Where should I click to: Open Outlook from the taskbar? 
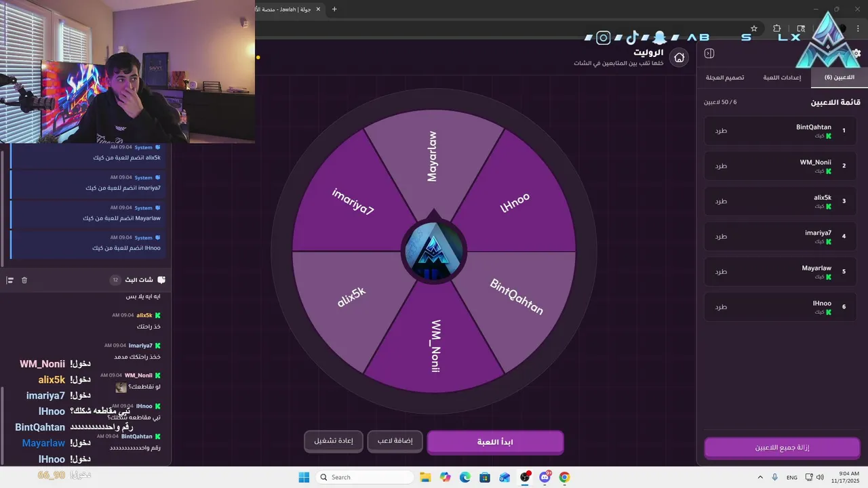pos(505,477)
